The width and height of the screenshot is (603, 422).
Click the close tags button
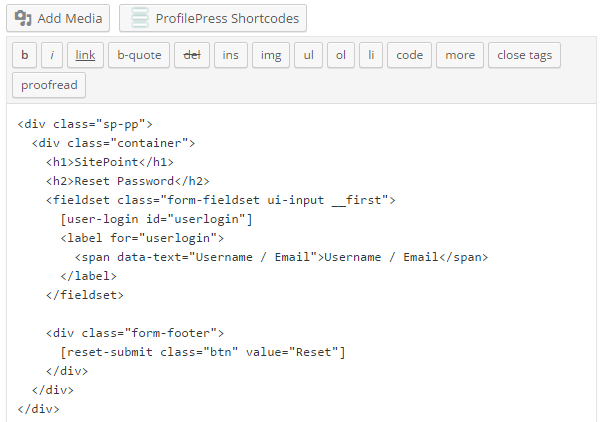tap(525, 55)
